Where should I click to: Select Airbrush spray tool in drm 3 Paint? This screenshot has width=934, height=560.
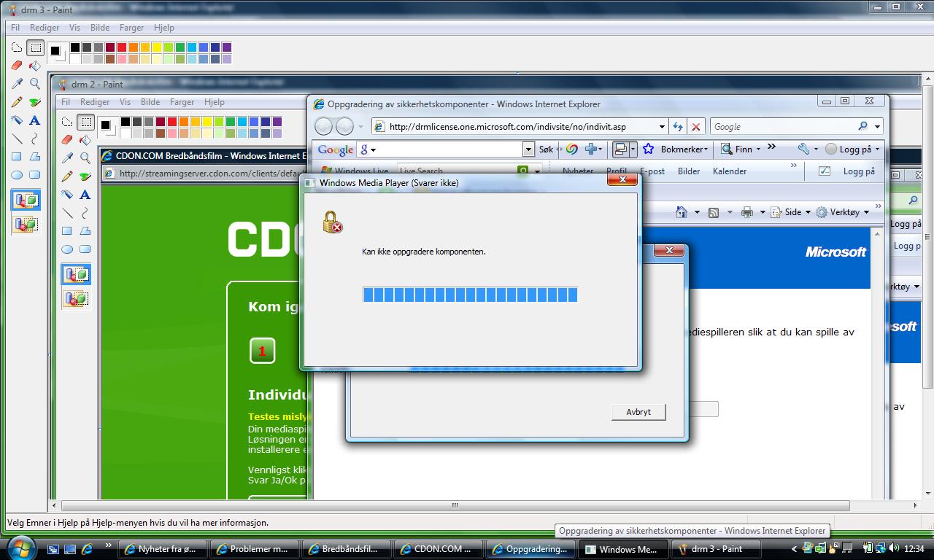17,120
